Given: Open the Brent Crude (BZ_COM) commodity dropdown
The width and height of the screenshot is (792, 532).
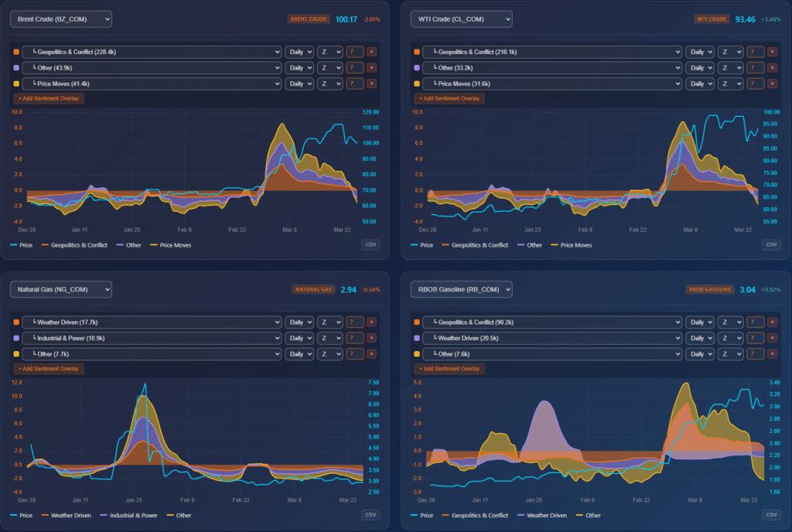Looking at the screenshot, I should 61,19.
